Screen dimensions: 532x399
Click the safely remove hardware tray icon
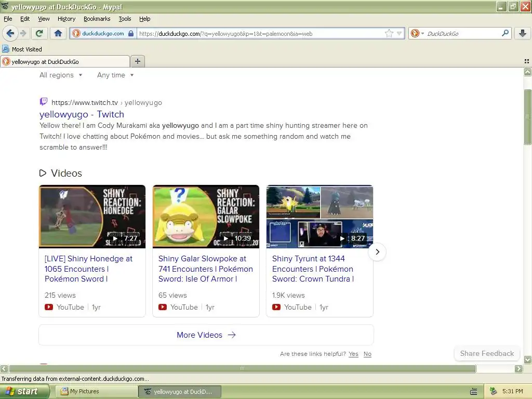point(493,391)
